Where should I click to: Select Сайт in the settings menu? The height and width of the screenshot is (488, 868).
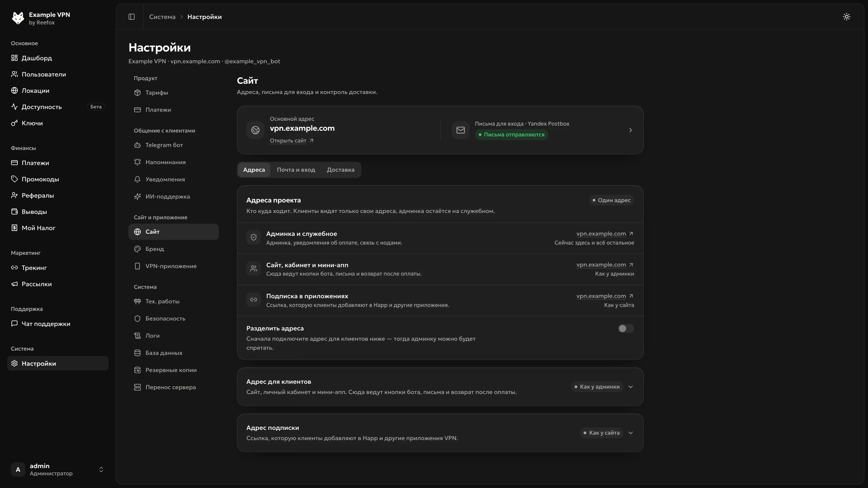(x=173, y=232)
